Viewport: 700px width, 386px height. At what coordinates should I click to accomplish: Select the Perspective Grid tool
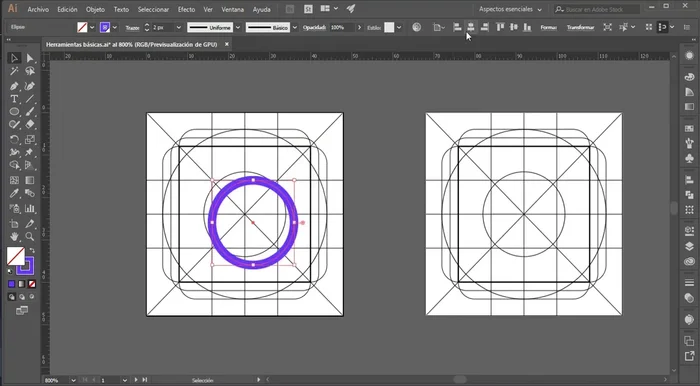(30, 165)
